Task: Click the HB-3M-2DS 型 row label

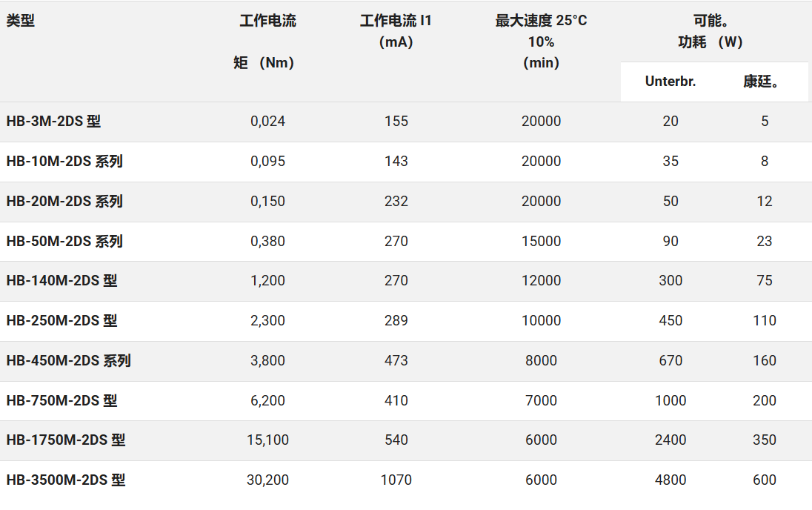Action: [x=53, y=122]
